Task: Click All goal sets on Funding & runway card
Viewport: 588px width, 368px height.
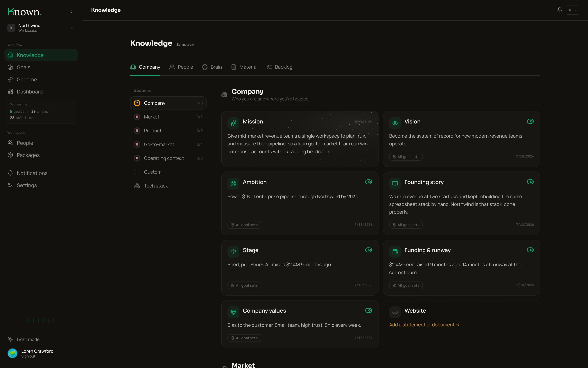Action: coord(406,286)
